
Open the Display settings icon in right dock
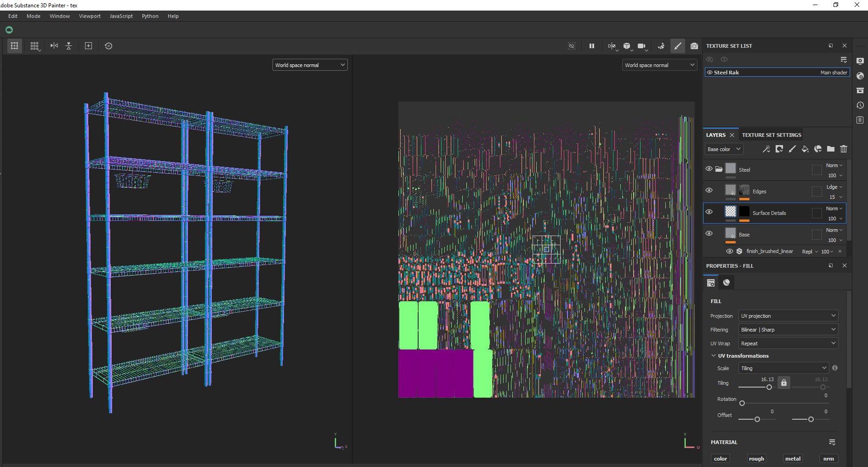coord(860,61)
